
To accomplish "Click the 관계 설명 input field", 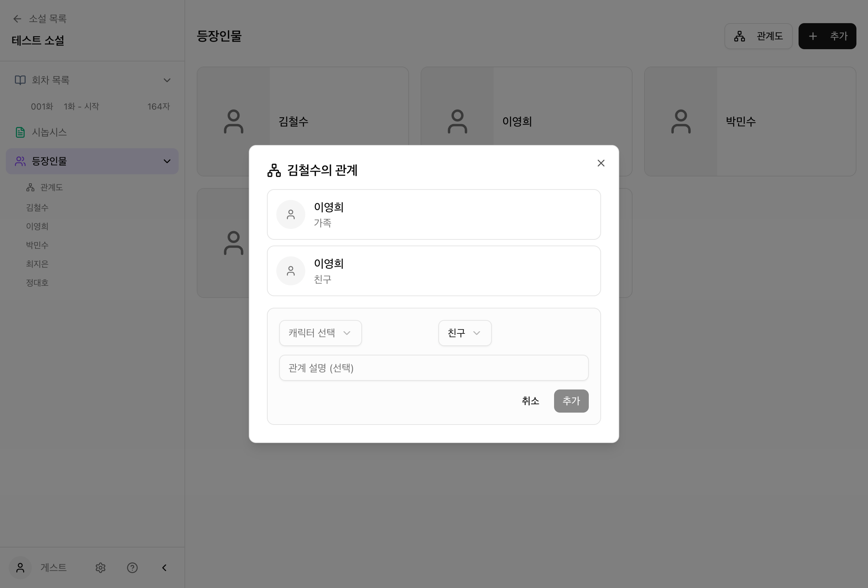I will [x=434, y=368].
